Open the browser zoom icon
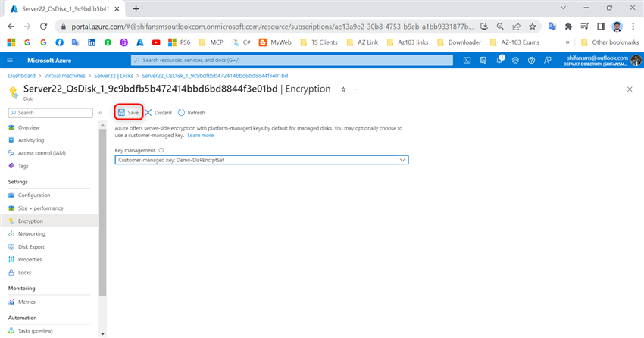 click(x=500, y=27)
